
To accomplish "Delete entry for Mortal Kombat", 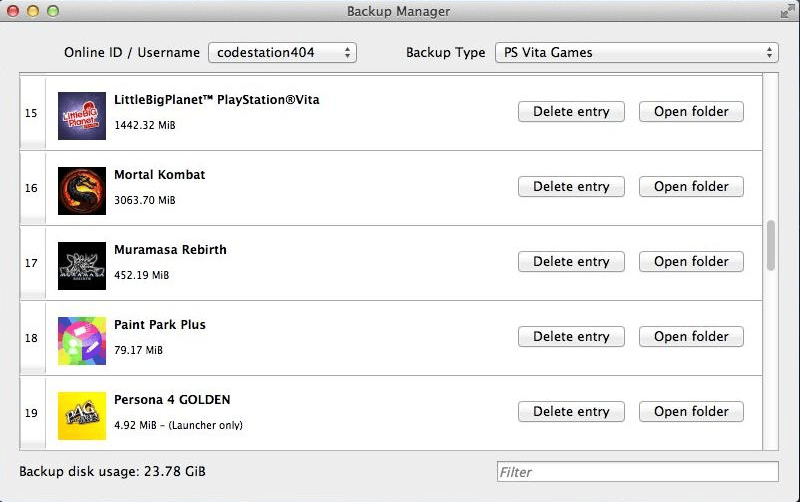I will tap(571, 187).
